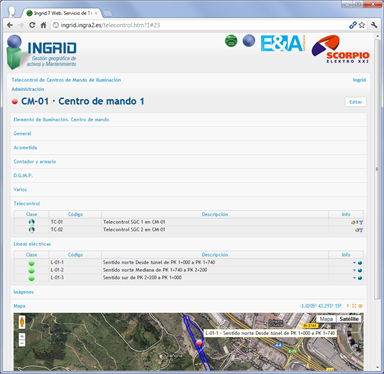The height and width of the screenshot is (374, 384).
Task: Bookmark page with the star icon
Action: point(362,25)
